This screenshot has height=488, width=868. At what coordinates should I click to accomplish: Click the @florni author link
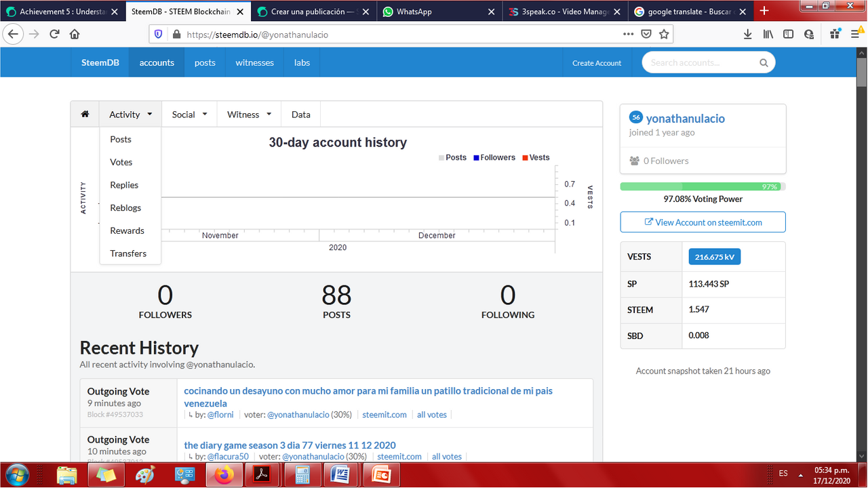pyautogui.click(x=220, y=415)
